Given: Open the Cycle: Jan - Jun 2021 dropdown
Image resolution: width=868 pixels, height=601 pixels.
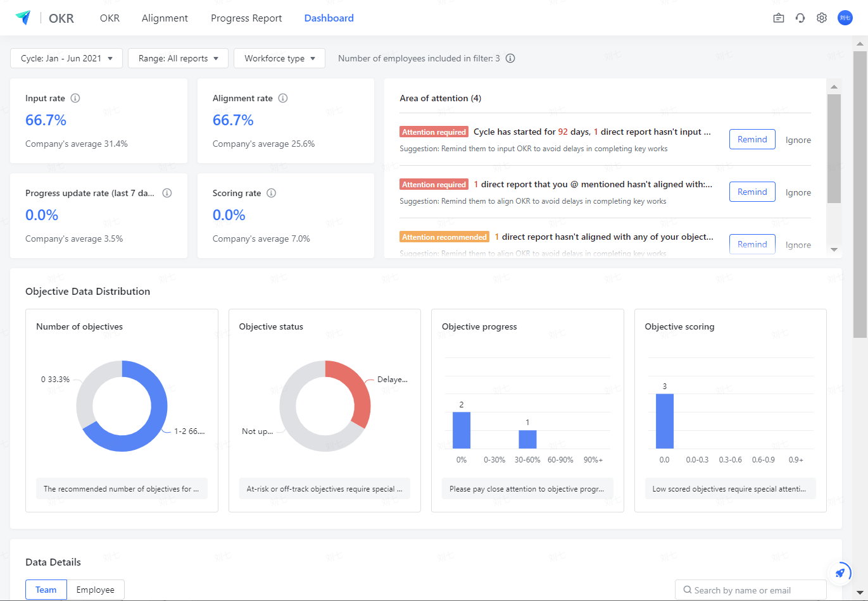Looking at the screenshot, I should pyautogui.click(x=66, y=58).
